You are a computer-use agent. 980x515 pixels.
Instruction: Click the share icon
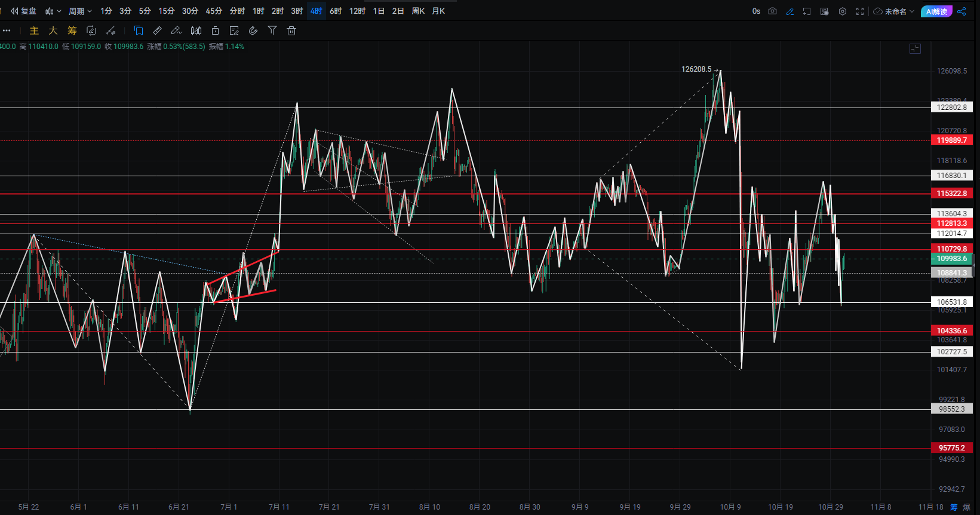coord(961,11)
